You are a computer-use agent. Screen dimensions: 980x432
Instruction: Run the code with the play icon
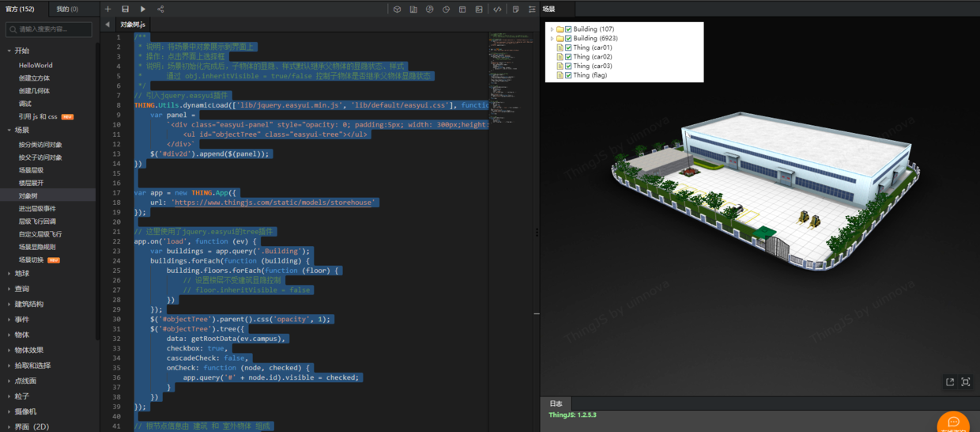143,9
